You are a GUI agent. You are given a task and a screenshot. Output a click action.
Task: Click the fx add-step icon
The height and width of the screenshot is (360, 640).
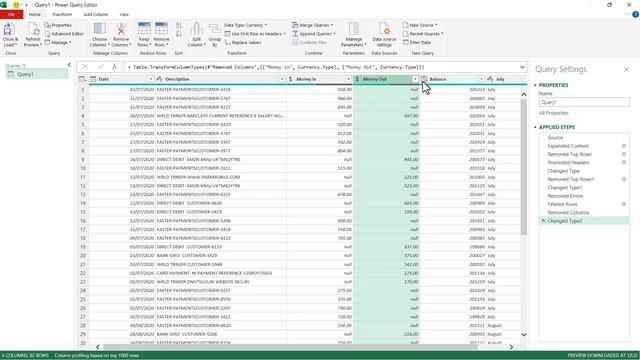(114, 67)
